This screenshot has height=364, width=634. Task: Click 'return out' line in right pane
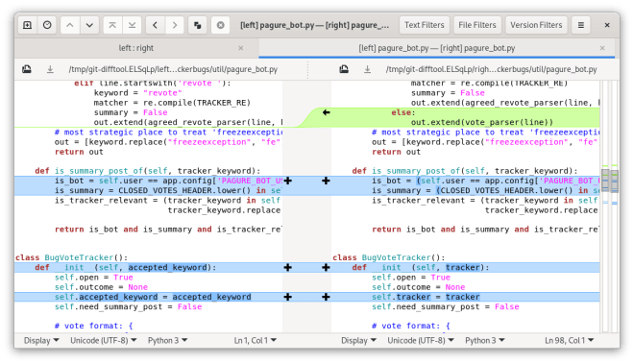[x=396, y=152]
